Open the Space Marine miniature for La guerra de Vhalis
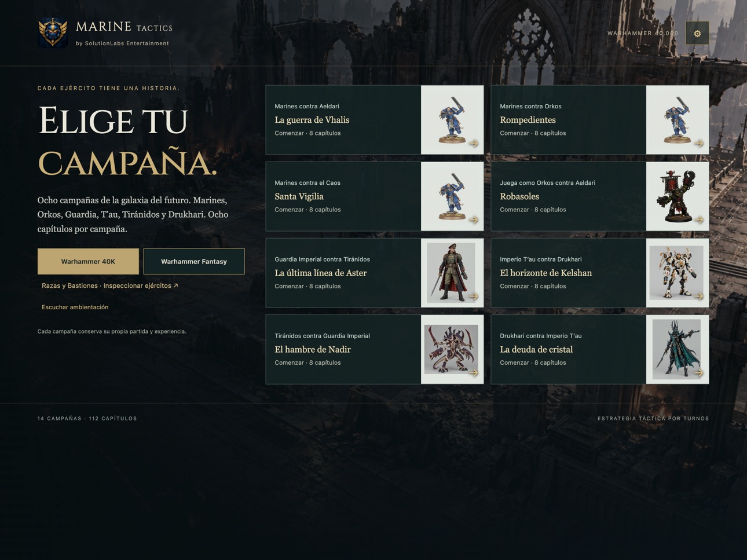Image resolution: width=747 pixels, height=560 pixels. (x=452, y=120)
